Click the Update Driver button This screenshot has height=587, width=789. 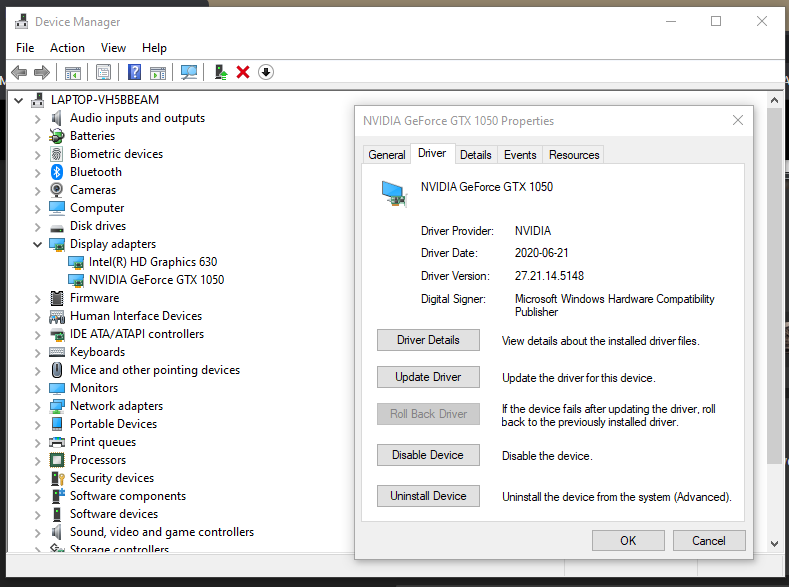click(x=428, y=377)
